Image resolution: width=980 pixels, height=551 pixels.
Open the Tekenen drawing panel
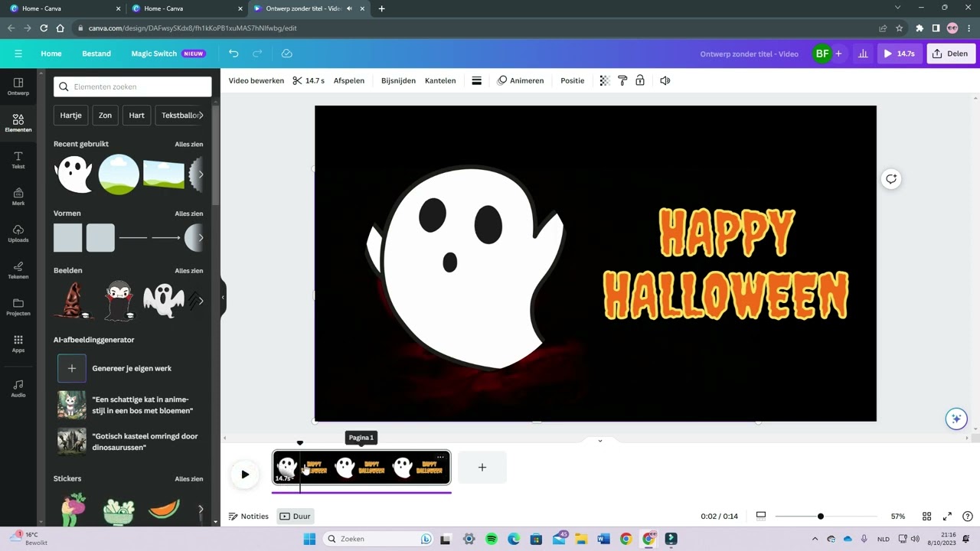click(18, 270)
